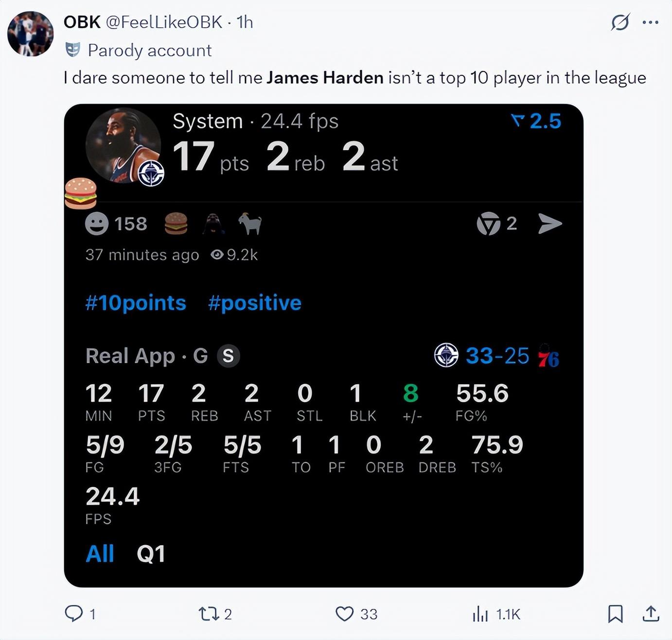This screenshot has width=672, height=640.
Task: Like the tweet with heart icon
Action: tap(344, 614)
